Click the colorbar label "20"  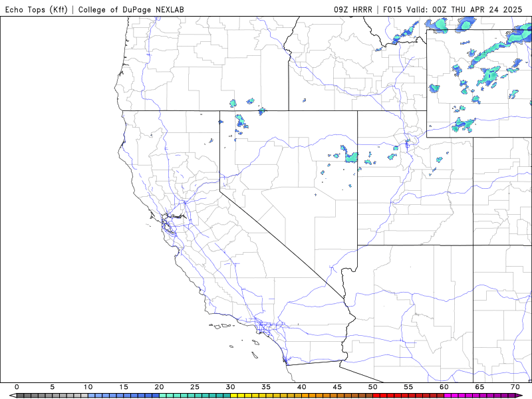(x=159, y=387)
